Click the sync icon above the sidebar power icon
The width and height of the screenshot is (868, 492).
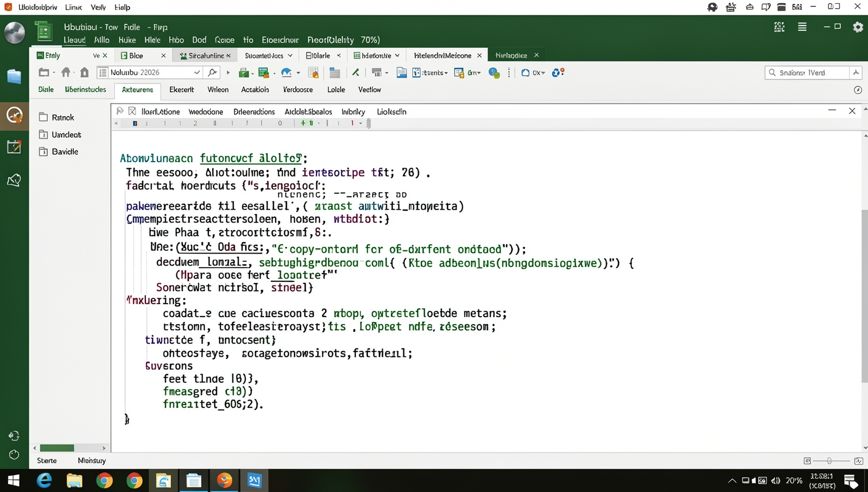pos(14,436)
